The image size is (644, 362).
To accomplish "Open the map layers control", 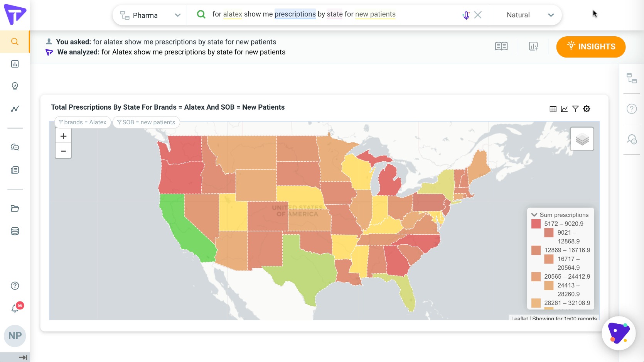I will (582, 139).
